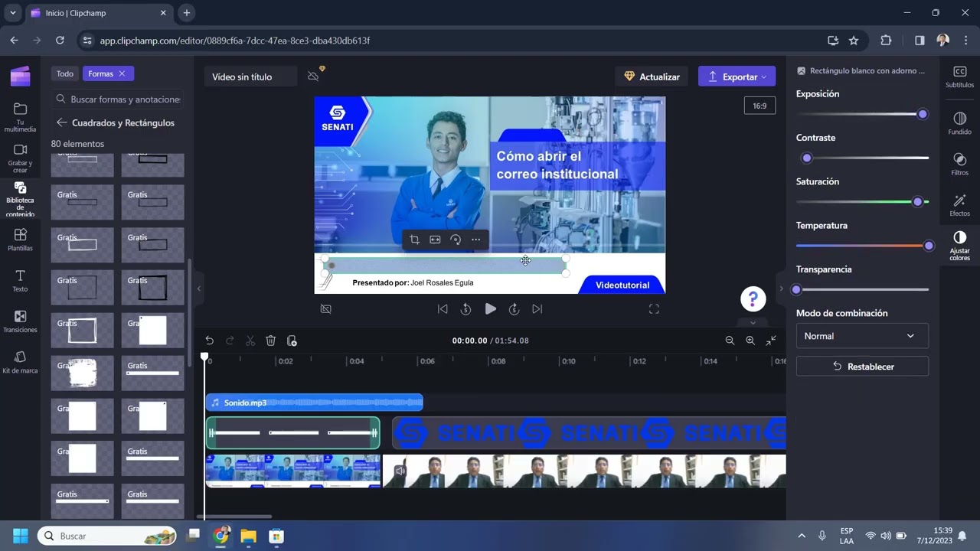Click scissors split tool
Screen dimensions: 980x551
[x=250, y=341]
